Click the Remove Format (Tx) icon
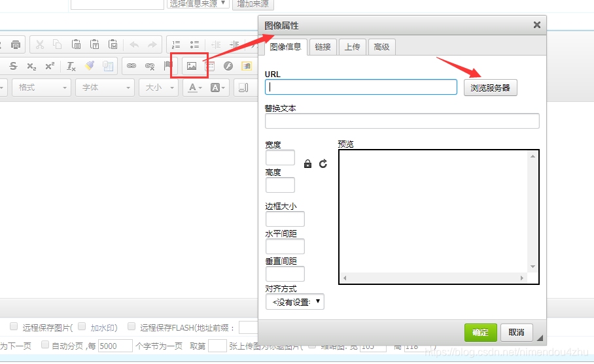 click(71, 66)
